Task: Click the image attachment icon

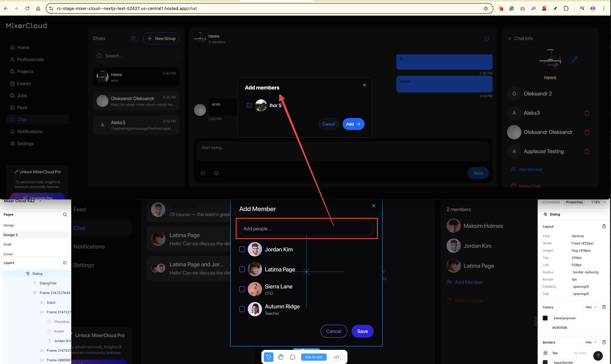Action: pos(203,173)
